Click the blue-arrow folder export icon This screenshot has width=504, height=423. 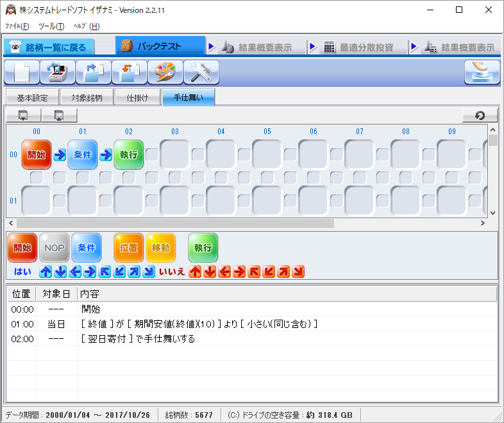coord(94,73)
